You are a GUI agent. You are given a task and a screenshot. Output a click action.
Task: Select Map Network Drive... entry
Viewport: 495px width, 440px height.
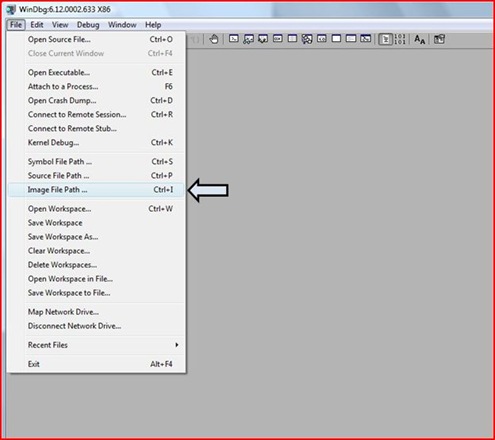(96, 312)
